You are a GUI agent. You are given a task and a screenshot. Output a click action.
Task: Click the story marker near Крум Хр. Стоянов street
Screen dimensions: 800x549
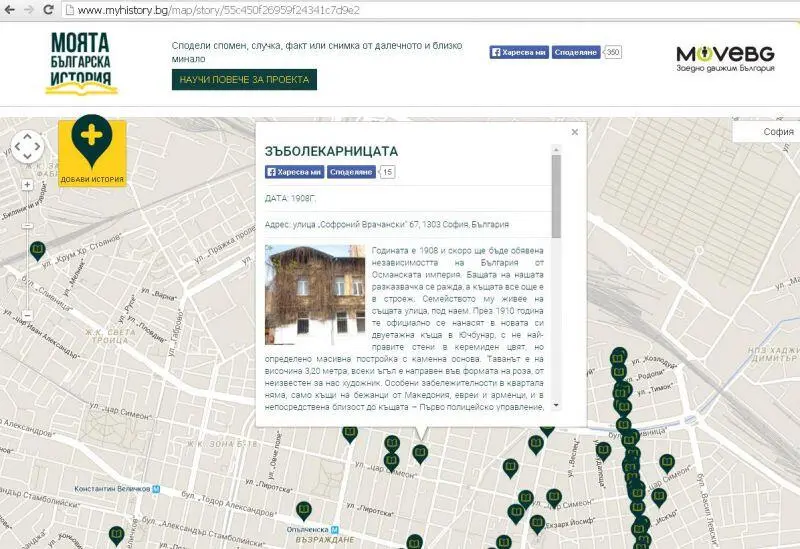click(37, 249)
